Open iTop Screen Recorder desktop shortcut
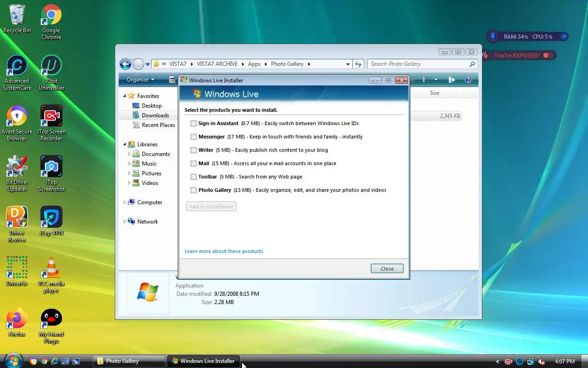 [51, 123]
